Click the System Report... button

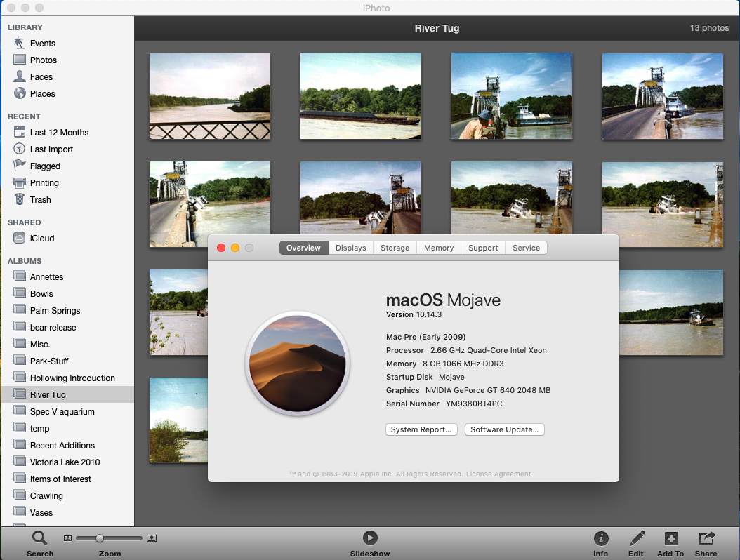421,429
